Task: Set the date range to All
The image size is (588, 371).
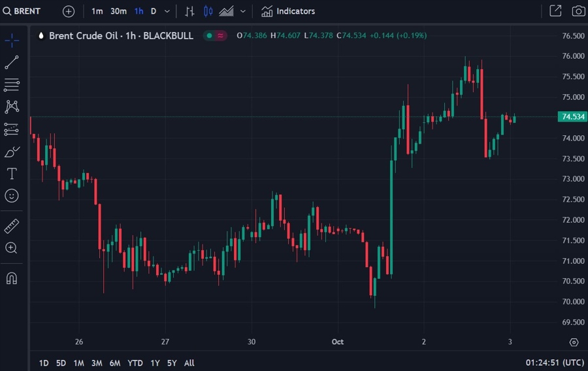Action: point(189,363)
